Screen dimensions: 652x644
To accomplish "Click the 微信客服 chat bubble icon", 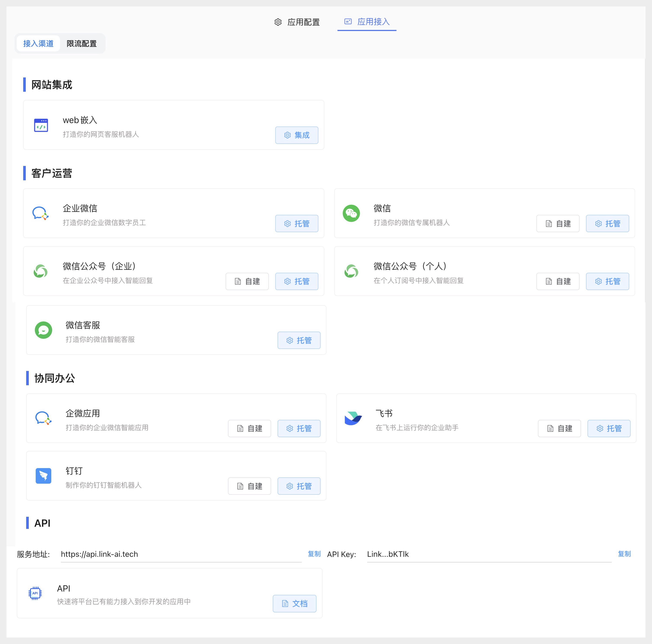I will pos(43,330).
